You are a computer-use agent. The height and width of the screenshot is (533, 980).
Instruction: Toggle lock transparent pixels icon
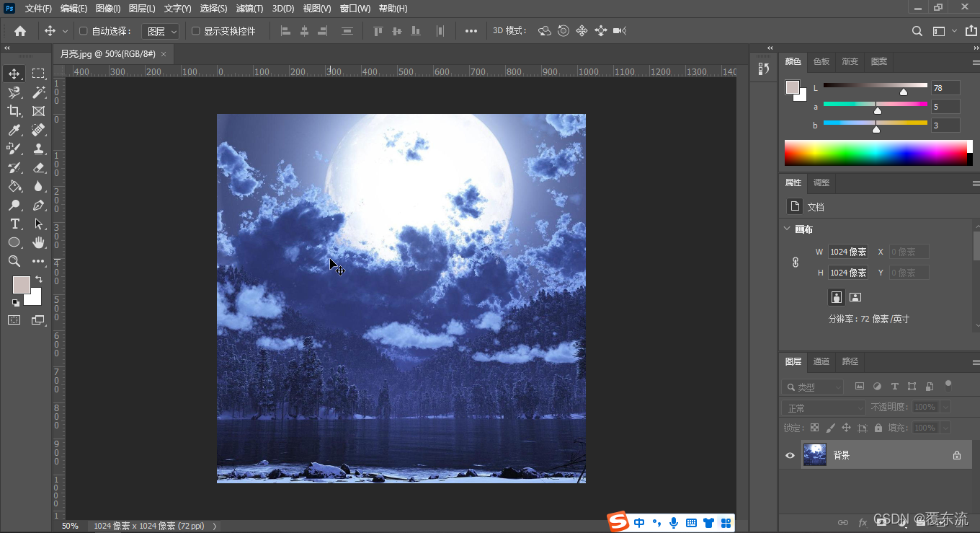pos(814,428)
